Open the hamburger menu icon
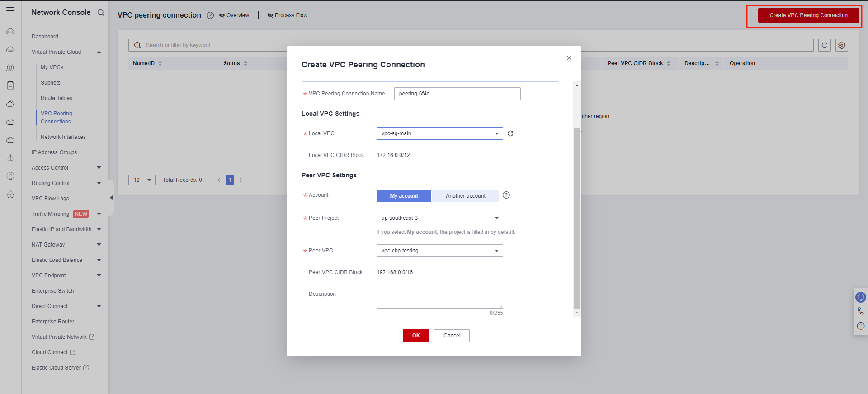Image resolution: width=868 pixels, height=394 pixels. [x=10, y=11]
